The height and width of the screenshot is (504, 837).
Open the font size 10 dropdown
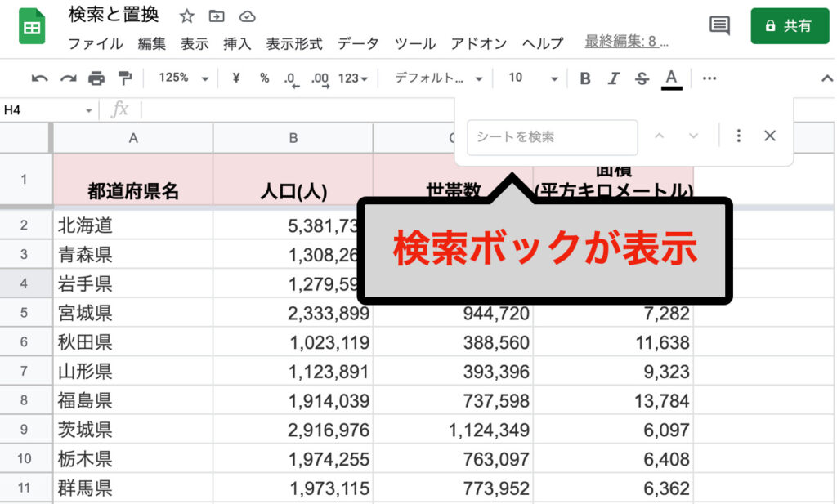point(533,78)
